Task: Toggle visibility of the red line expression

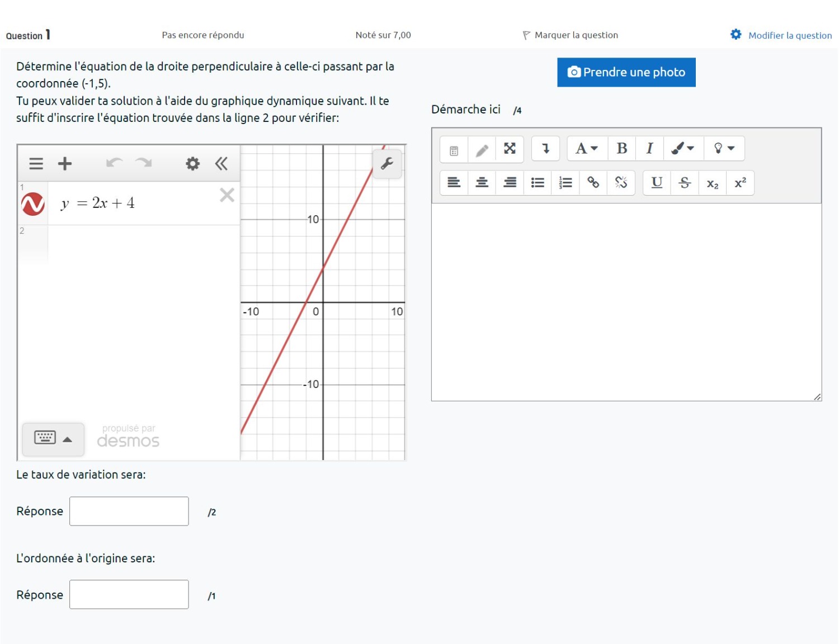Action: pyautogui.click(x=33, y=204)
